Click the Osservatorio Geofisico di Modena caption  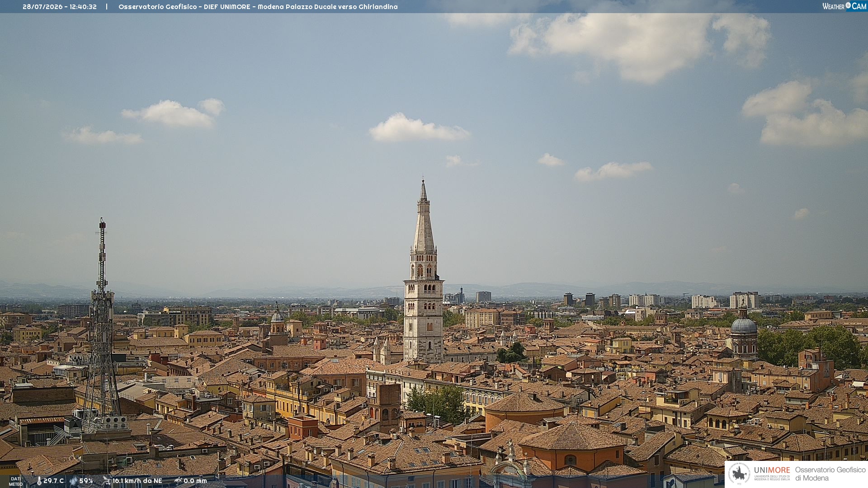pos(830,474)
